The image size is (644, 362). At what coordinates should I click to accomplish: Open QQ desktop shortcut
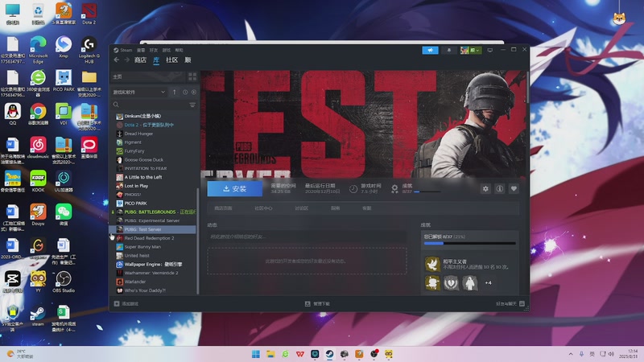tap(13, 113)
